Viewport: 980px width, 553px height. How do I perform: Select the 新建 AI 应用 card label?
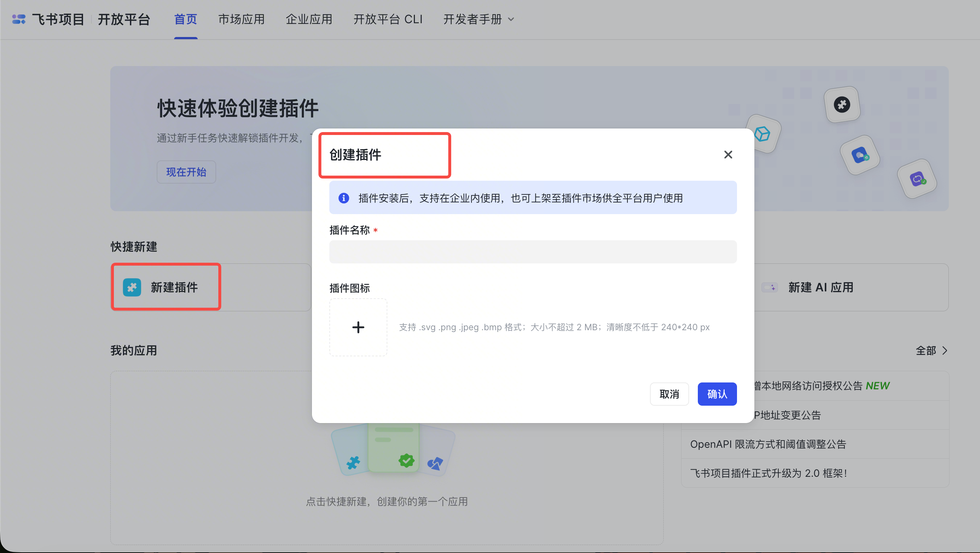point(821,287)
